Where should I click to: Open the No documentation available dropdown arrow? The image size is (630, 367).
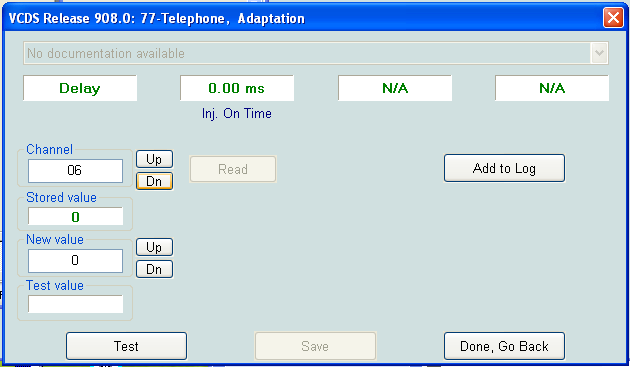(x=599, y=53)
